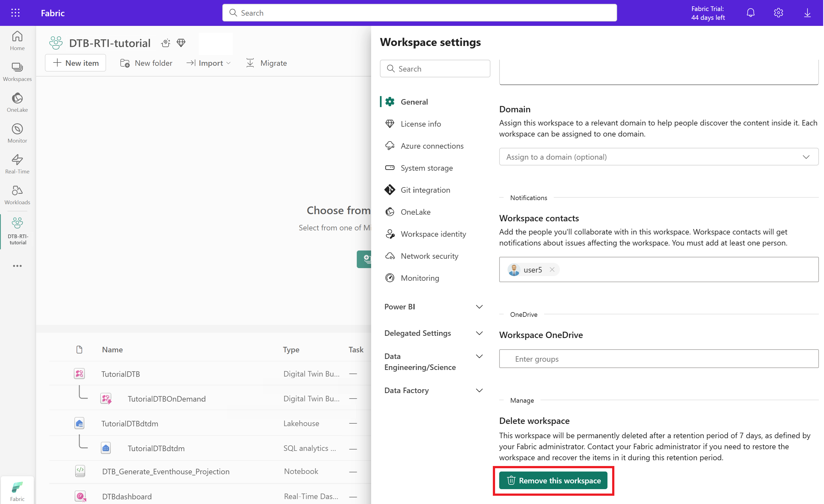Click the download icon in the header
Image resolution: width=824 pixels, height=504 pixels.
click(807, 13)
